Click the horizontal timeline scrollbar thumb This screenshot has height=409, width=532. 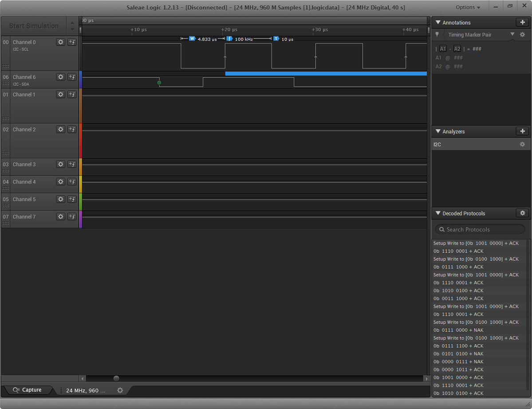(116, 378)
